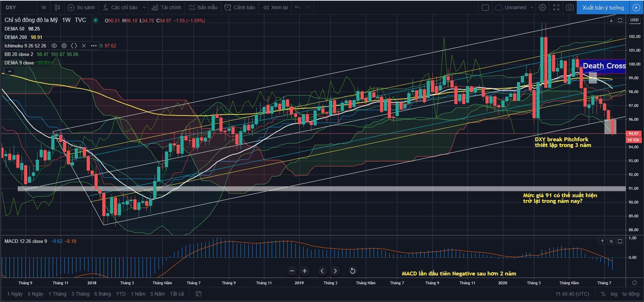This screenshot has width=644, height=302.
Task: Select BB 20 close 2 indicator label
Action: [x=19, y=54]
